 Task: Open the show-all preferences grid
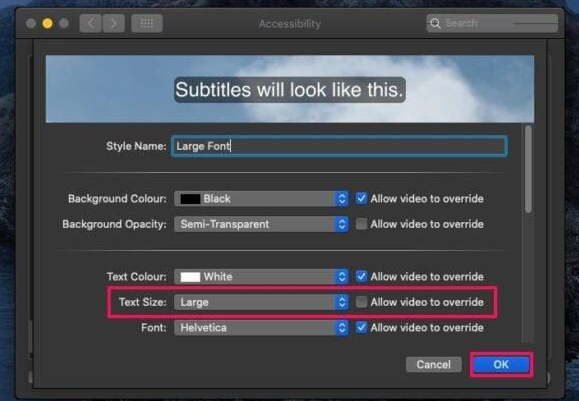click(147, 24)
